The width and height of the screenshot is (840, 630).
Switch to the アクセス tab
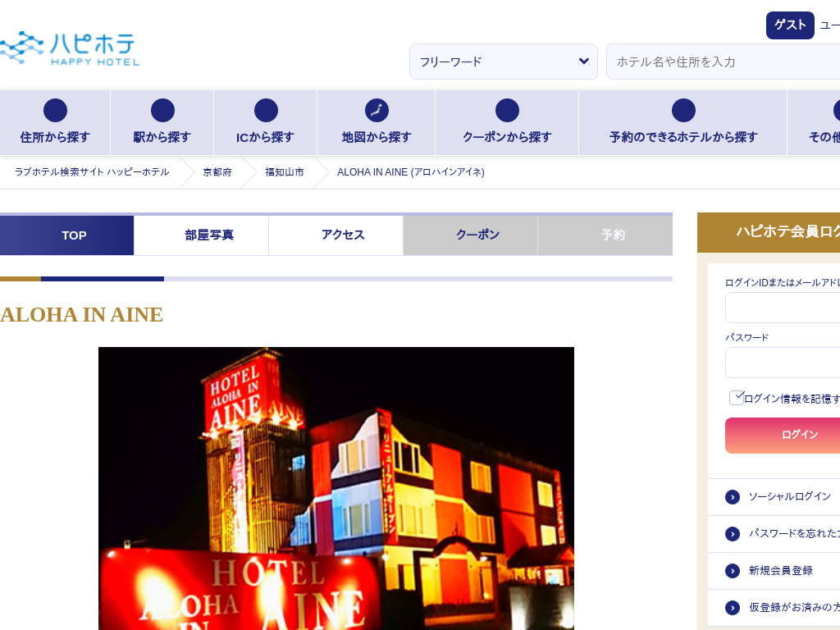pos(336,235)
